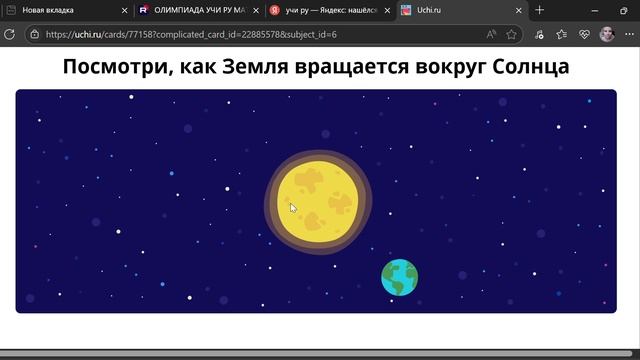This screenshot has width=640, height=360.
Task: Open the Settings and more menu
Action: coord(629,34)
